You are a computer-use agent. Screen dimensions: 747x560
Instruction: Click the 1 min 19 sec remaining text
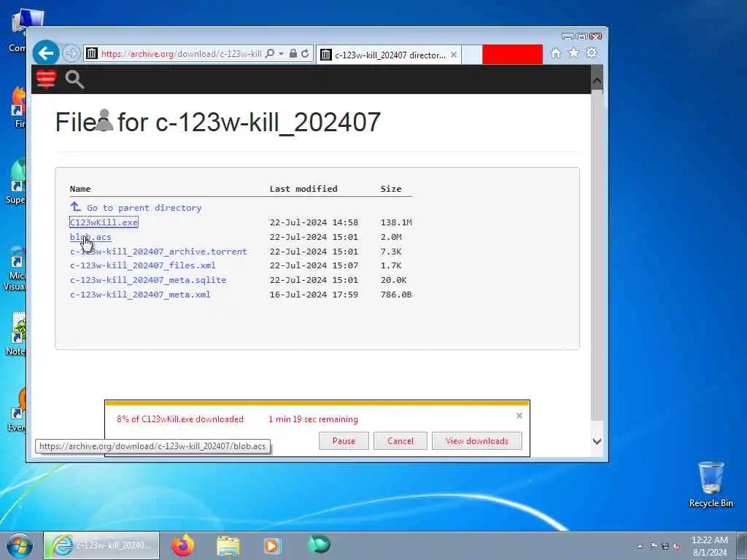coord(313,419)
